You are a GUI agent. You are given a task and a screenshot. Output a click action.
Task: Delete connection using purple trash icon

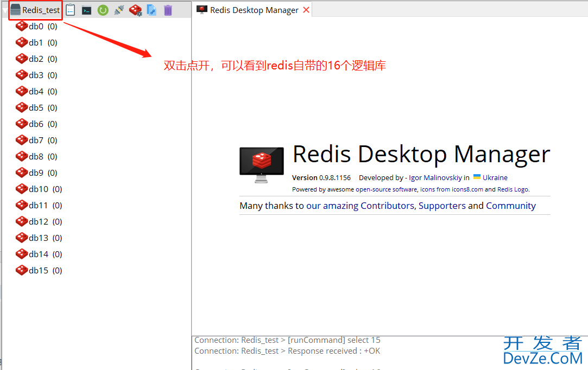pyautogui.click(x=168, y=10)
